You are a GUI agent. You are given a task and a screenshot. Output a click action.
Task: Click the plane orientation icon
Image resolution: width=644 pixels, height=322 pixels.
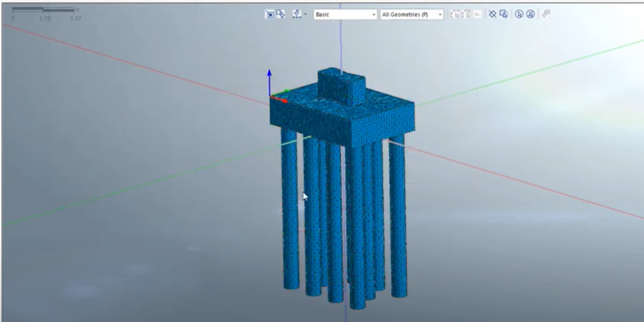(x=296, y=14)
